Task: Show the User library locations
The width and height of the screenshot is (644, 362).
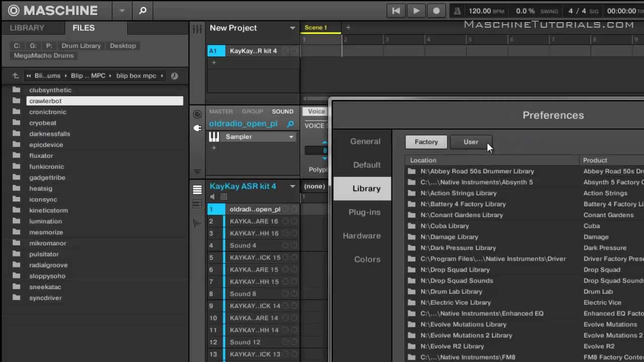Action: point(471,142)
